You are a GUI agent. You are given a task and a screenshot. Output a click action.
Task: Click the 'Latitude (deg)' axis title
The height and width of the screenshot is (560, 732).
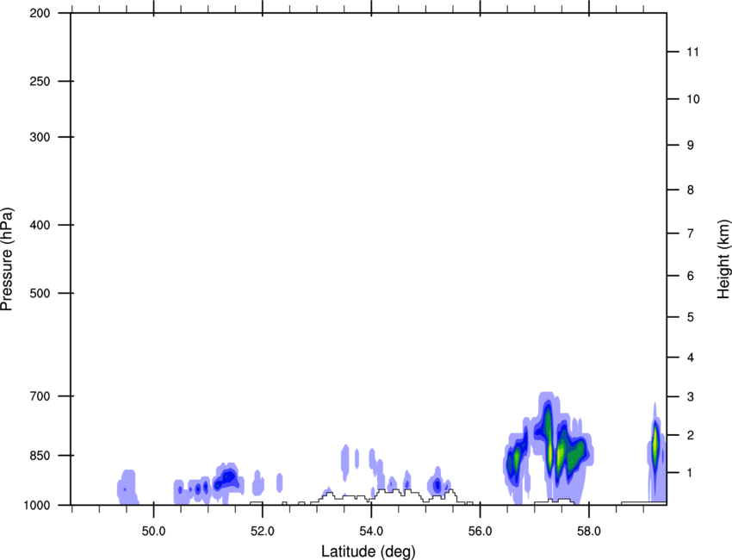pos(368,551)
